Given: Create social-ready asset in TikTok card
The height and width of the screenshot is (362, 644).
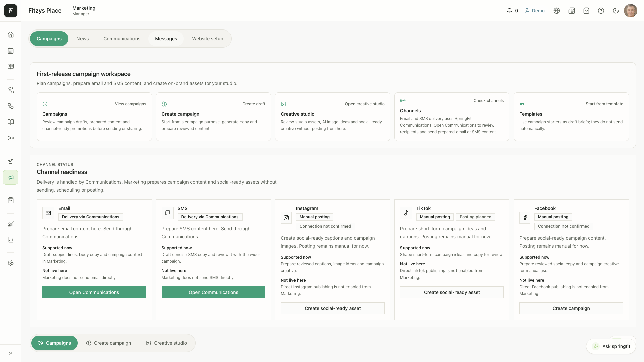Looking at the screenshot, I should [452, 292].
